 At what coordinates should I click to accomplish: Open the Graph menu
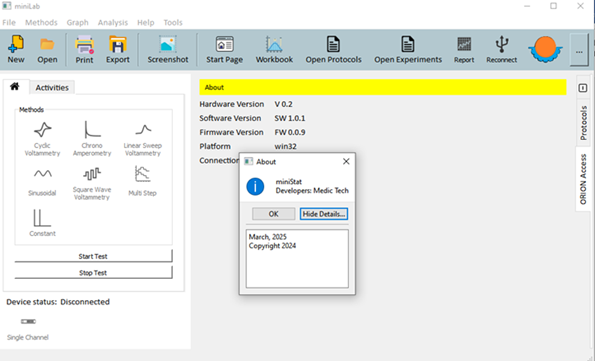(77, 22)
